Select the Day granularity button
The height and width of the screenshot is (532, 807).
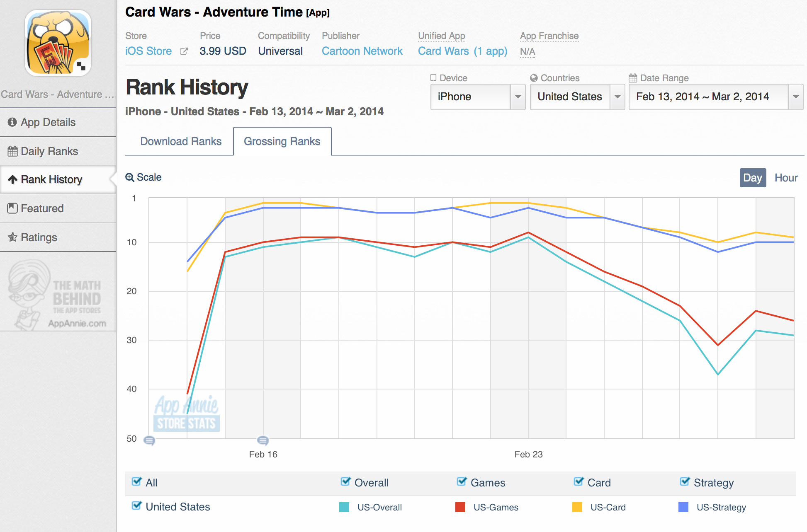[753, 178]
